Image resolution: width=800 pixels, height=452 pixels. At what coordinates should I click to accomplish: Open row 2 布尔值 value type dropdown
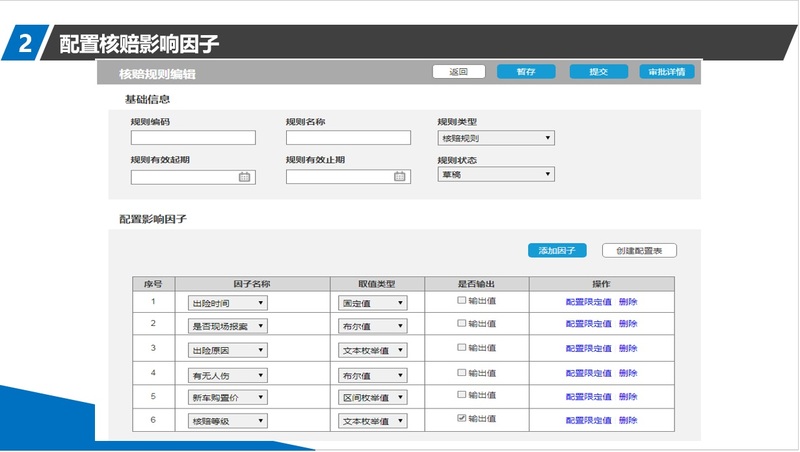click(372, 326)
